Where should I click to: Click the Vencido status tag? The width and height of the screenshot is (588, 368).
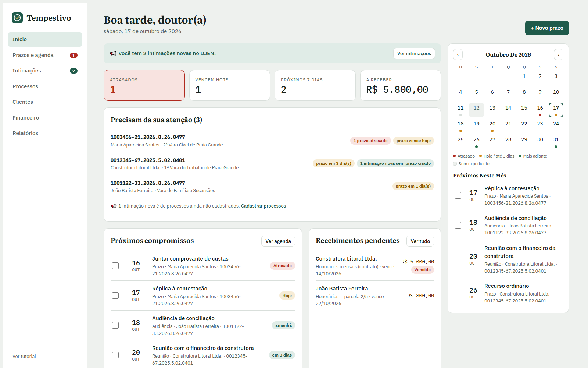[x=423, y=270]
